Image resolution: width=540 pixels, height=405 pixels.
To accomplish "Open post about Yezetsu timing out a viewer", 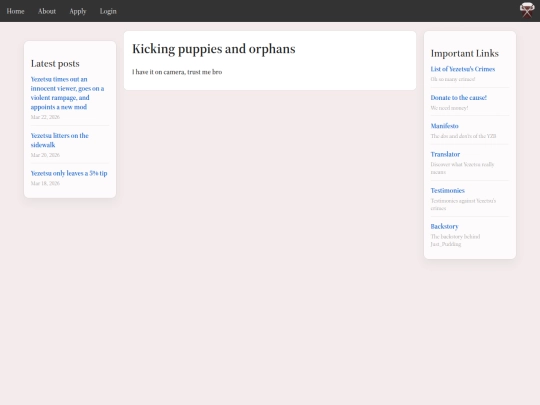I will pos(67,93).
